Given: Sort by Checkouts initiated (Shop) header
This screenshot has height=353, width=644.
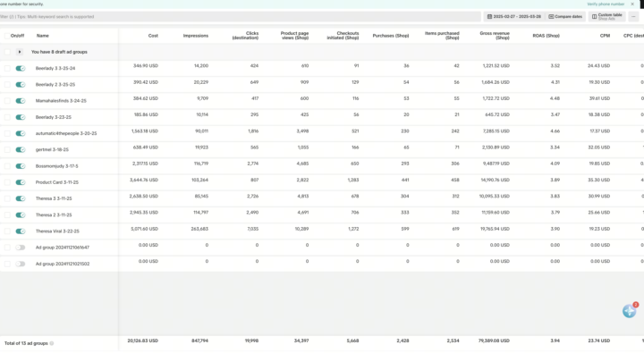Looking at the screenshot, I should [343, 36].
